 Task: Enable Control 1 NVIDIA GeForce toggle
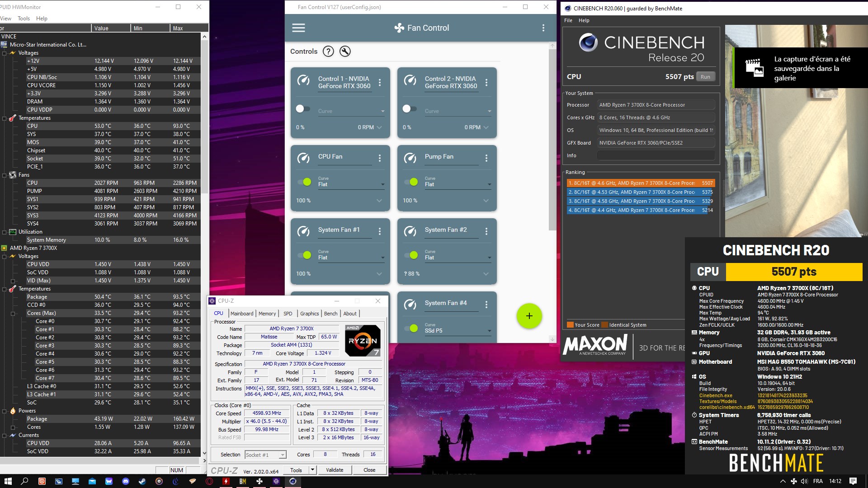tap(303, 109)
